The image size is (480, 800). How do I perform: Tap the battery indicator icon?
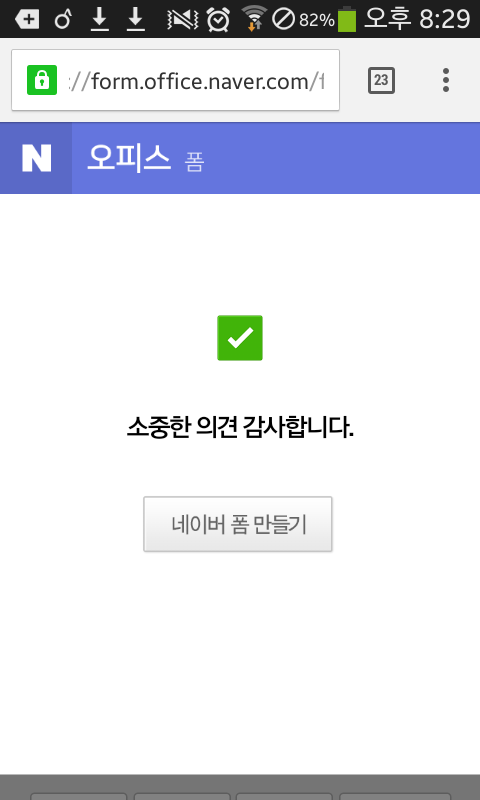[347, 19]
